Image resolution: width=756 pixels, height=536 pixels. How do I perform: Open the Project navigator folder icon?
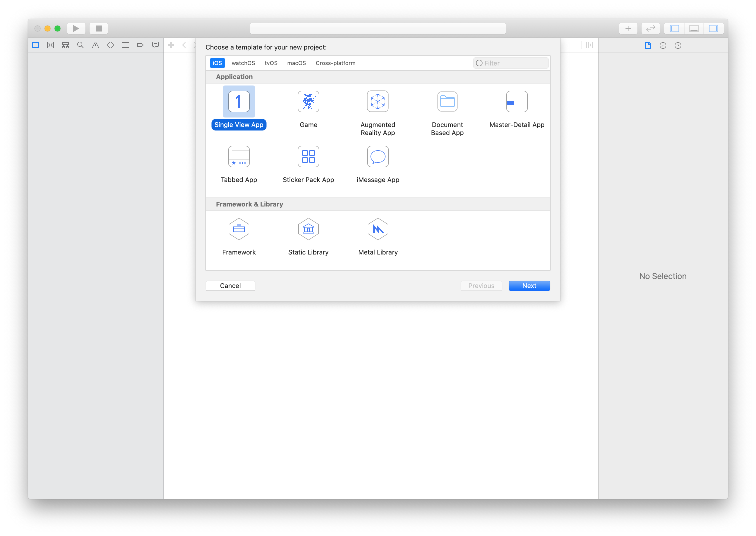36,45
